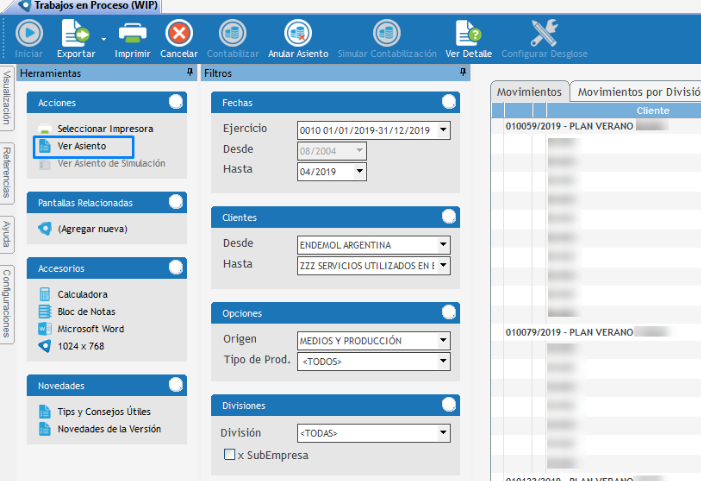The height and width of the screenshot is (481, 701).
Task: Open Bloc de Notas accessory
Action: (x=85, y=312)
